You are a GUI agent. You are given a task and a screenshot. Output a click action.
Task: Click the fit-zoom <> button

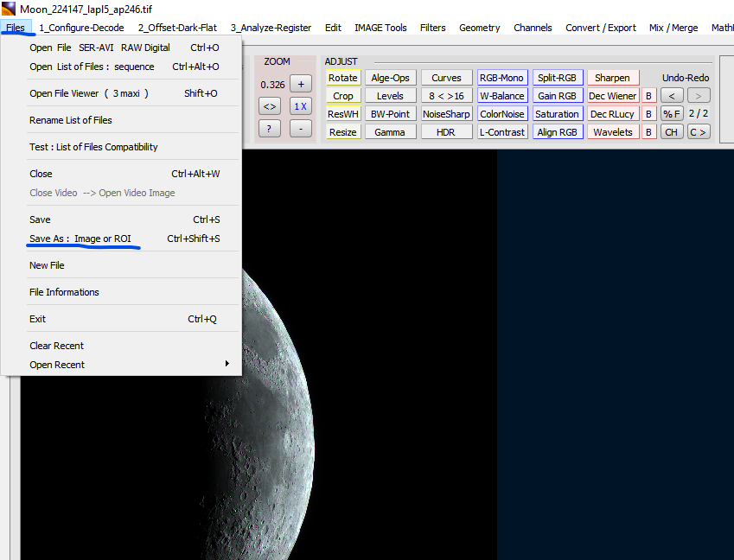tap(270, 106)
